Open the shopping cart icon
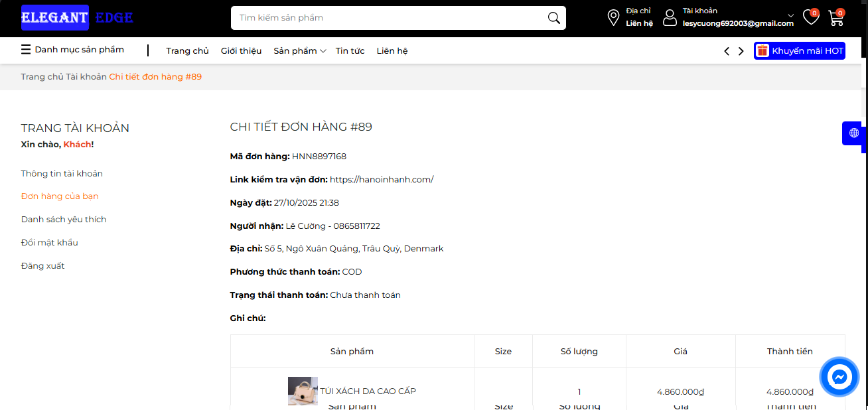This screenshot has width=868, height=410. tap(835, 18)
